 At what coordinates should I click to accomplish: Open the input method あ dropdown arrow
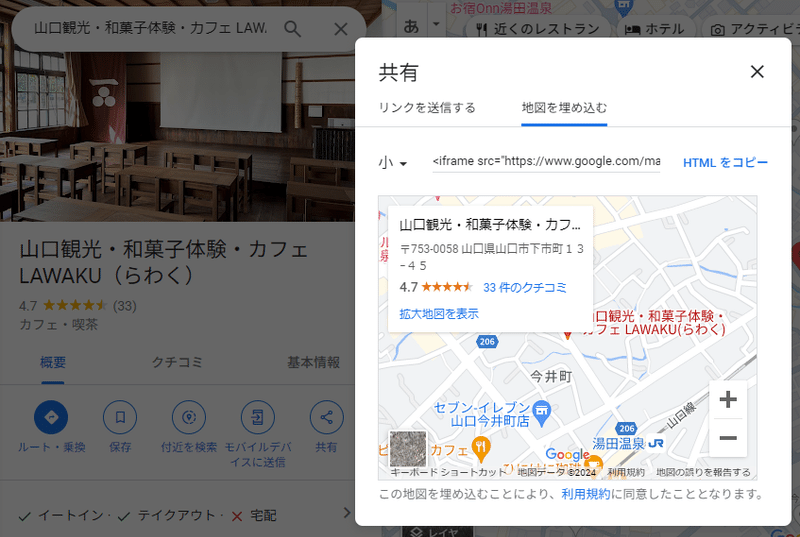point(436,23)
